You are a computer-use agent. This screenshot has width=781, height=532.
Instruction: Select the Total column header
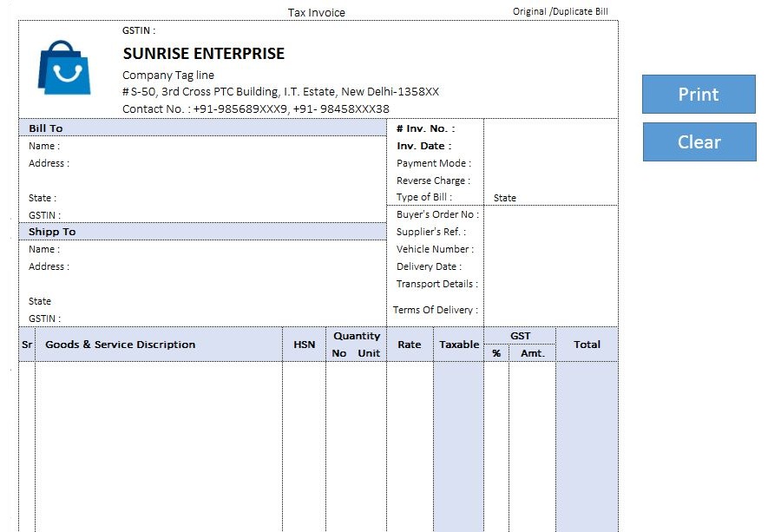pyautogui.click(x=587, y=345)
